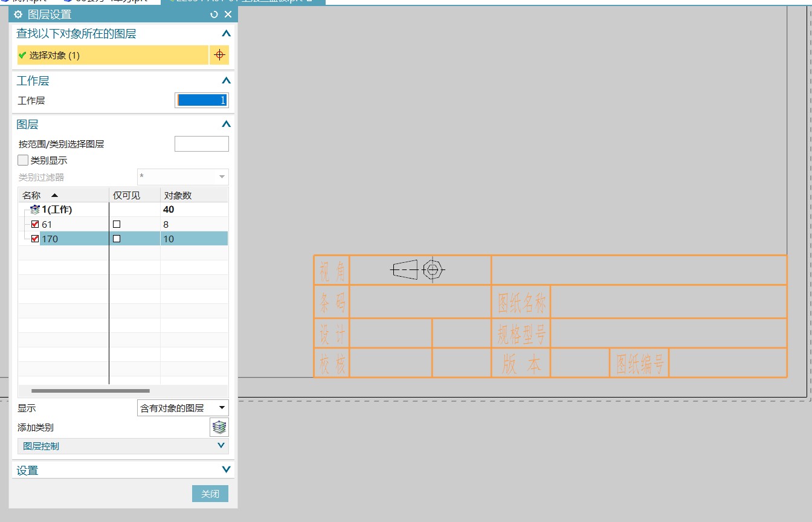Reset the 图层设置 dialog with the circular arrow
This screenshot has height=522, width=812.
(x=214, y=14)
